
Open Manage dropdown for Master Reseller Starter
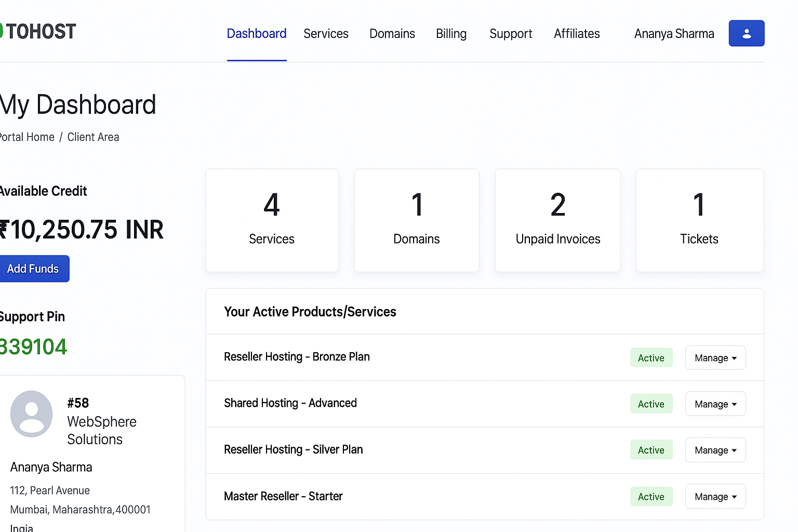[715, 497]
